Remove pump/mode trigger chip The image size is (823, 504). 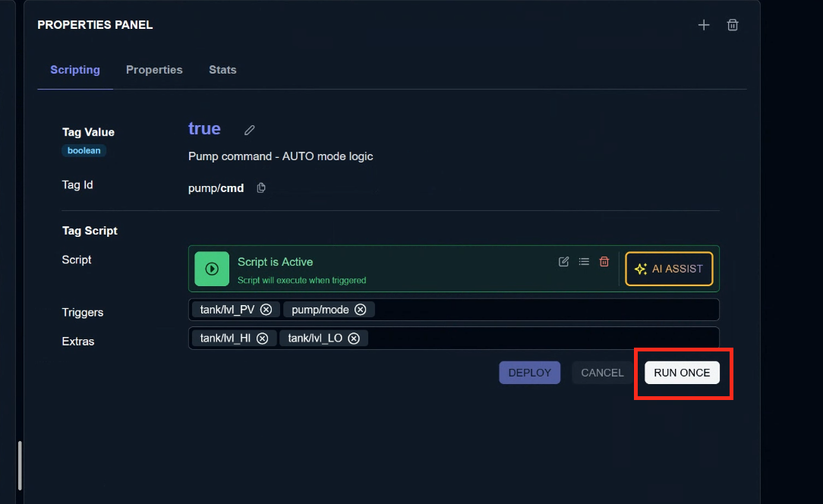point(361,310)
